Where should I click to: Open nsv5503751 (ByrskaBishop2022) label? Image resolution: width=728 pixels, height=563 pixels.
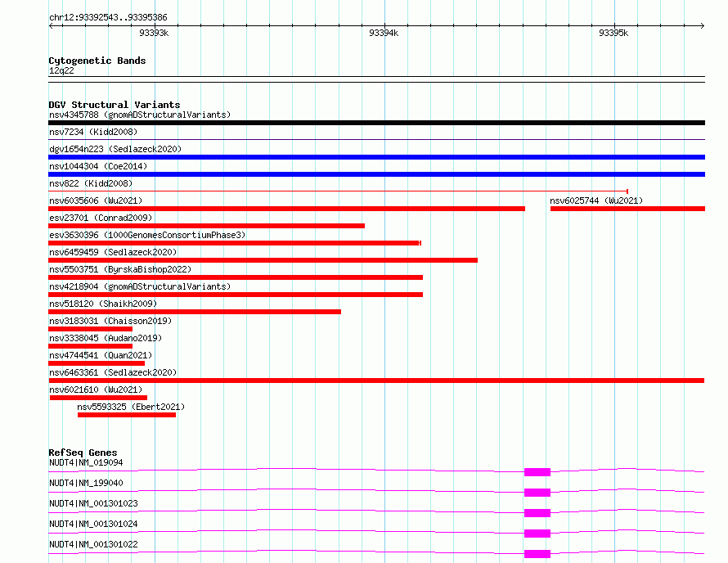120,269
